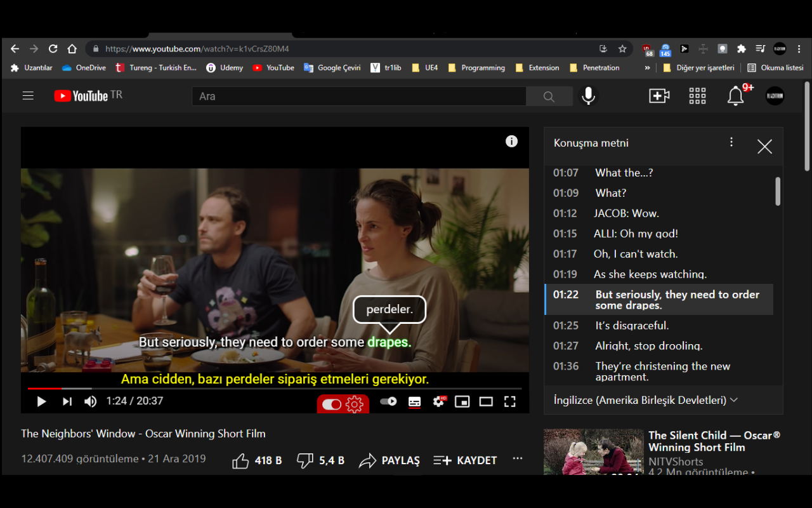This screenshot has width=812, height=508.
Task: Open The Silent Child video title
Action: pos(714,441)
